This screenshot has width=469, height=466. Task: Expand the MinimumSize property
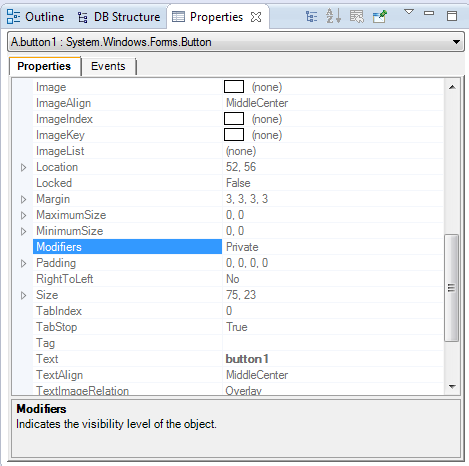pos(23,231)
